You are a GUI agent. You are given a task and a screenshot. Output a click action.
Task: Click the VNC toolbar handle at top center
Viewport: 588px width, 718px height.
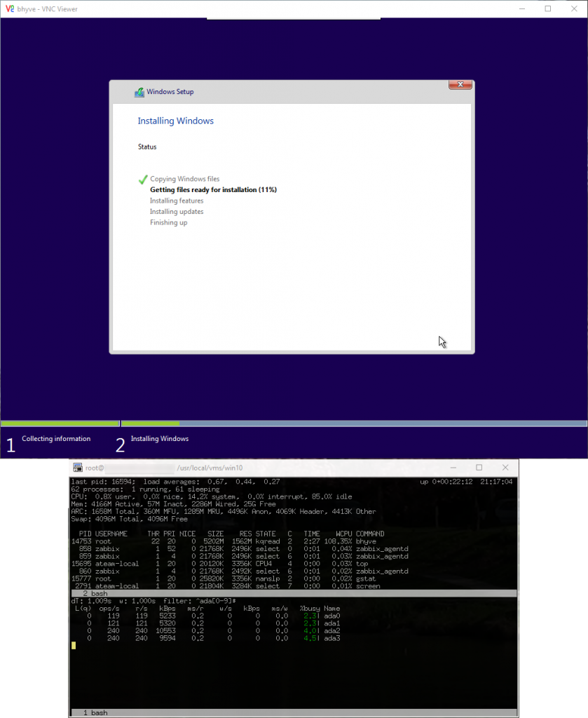(x=294, y=18)
